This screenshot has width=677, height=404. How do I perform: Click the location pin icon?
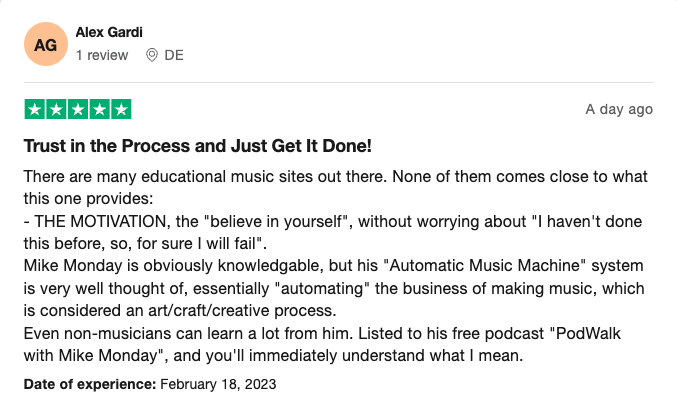pyautogui.click(x=152, y=55)
